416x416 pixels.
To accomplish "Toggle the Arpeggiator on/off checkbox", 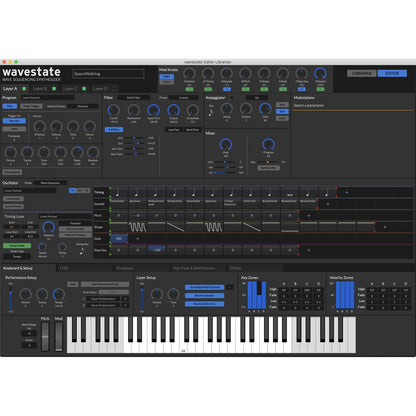I will pos(232,98).
